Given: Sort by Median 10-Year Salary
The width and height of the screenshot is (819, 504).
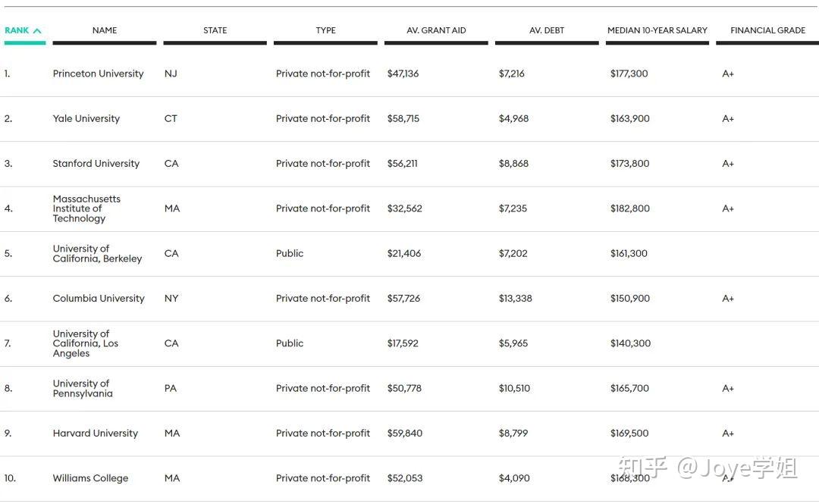Looking at the screenshot, I should coord(657,30).
